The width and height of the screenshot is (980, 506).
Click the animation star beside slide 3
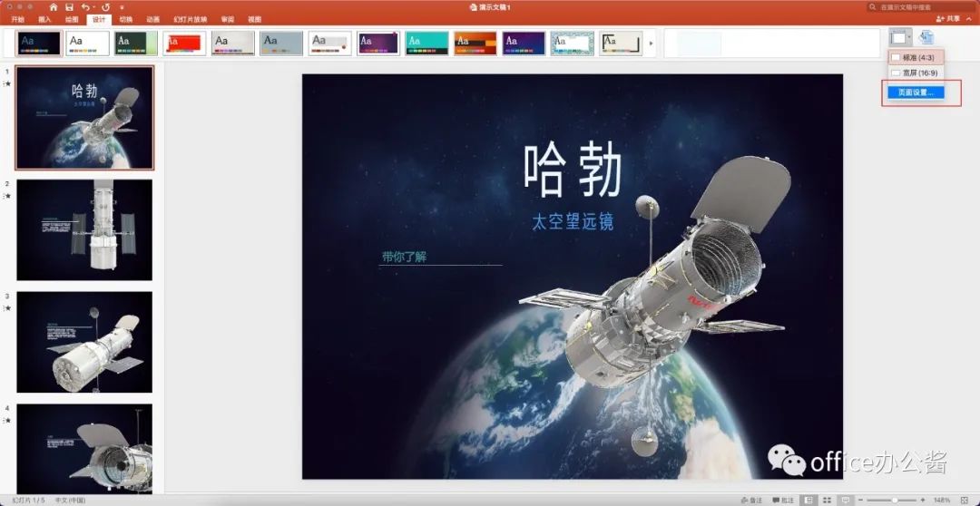click(x=7, y=308)
